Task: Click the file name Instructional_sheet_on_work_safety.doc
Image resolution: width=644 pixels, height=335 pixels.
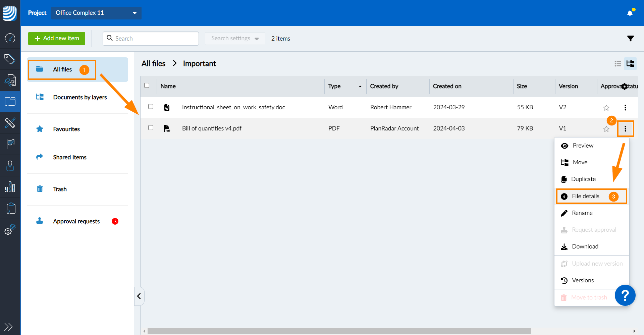Action: [233, 107]
